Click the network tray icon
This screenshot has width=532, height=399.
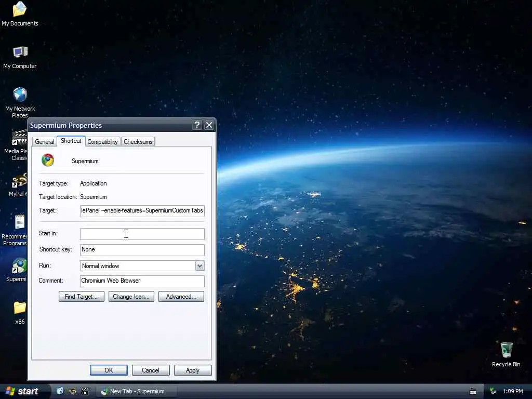493,391
